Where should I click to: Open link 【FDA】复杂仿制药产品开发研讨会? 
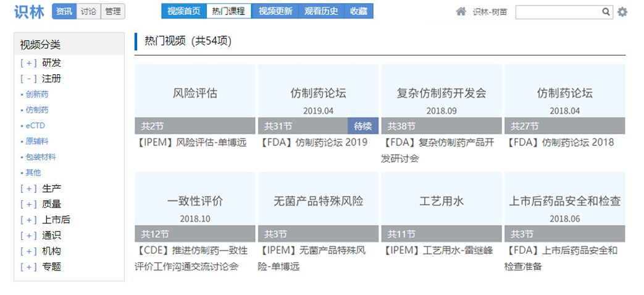point(438,150)
